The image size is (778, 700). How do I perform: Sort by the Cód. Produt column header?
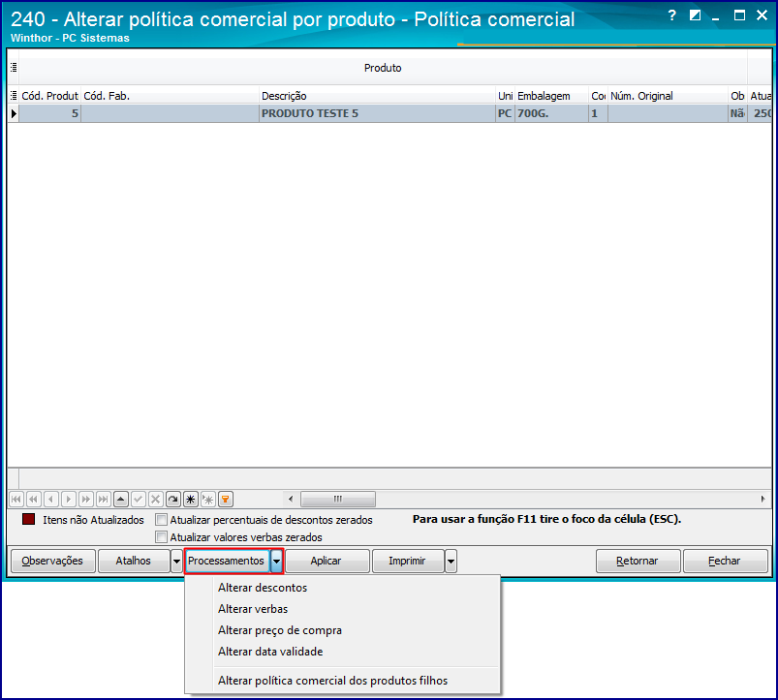click(49, 96)
